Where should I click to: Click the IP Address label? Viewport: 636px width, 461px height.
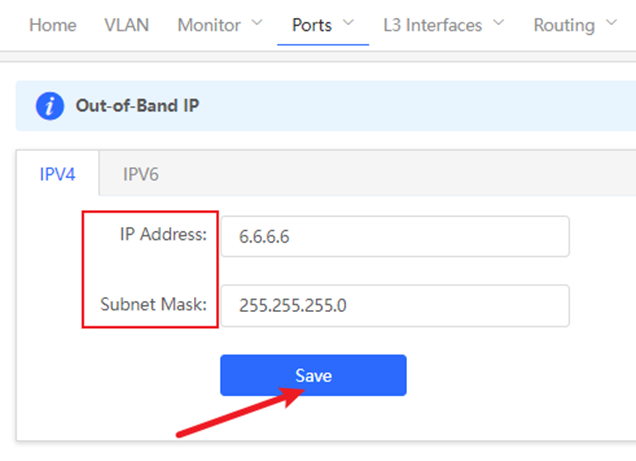[162, 235]
